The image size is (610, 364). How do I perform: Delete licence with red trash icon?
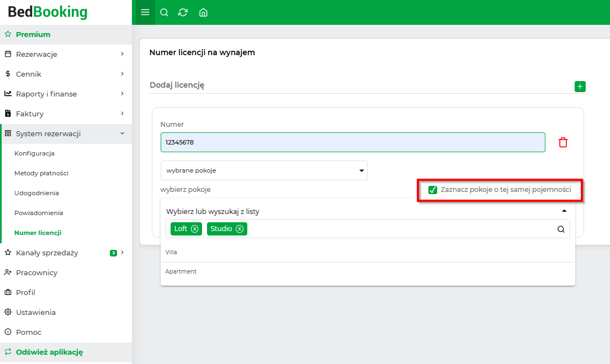(563, 142)
